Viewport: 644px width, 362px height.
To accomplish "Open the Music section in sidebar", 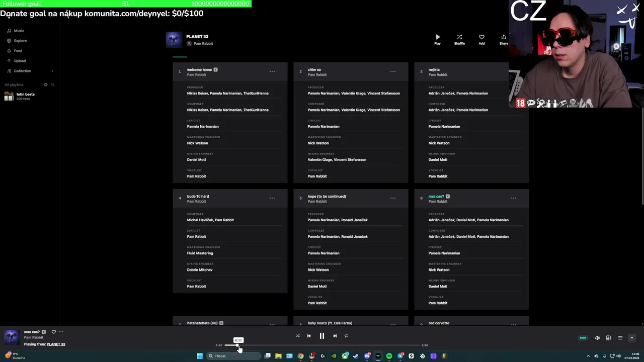I will pyautogui.click(x=16, y=31).
